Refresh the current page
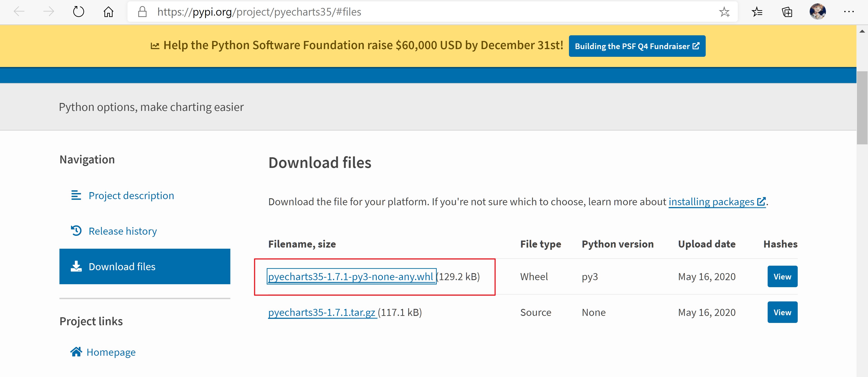The height and width of the screenshot is (377, 868). [78, 12]
